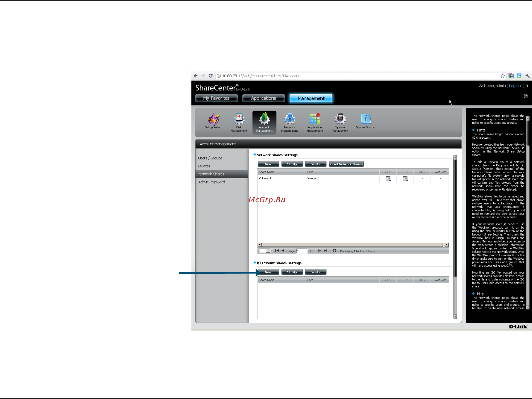Click New under ISO Mount Shares Settings
Screen dimensions: 532x399
[x=268, y=272]
